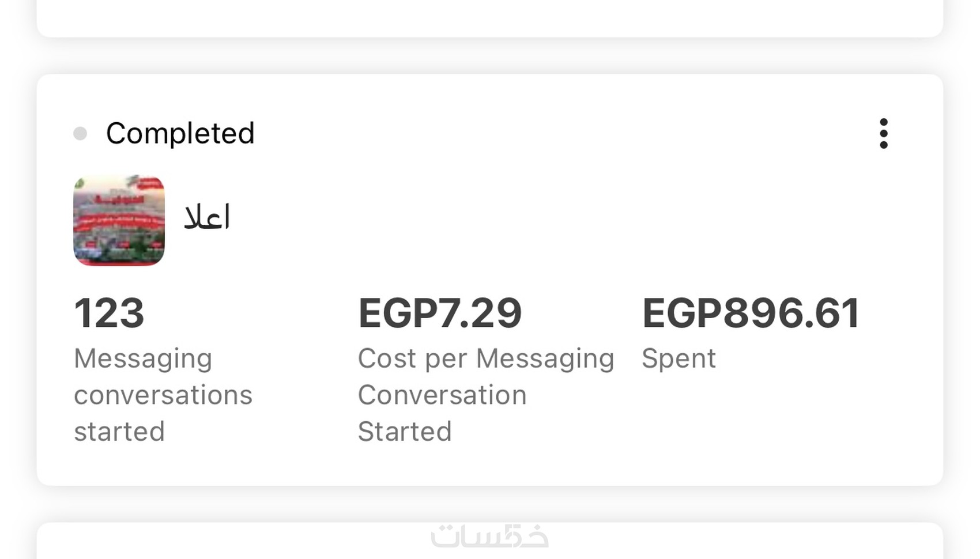
Task: Tap the partially visible card above
Action: pos(490,17)
